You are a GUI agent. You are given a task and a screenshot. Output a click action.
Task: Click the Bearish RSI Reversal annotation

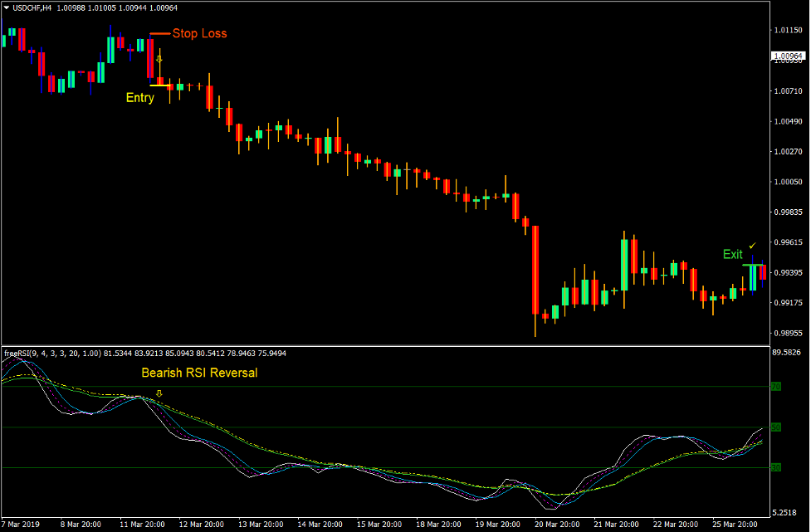coord(201,373)
